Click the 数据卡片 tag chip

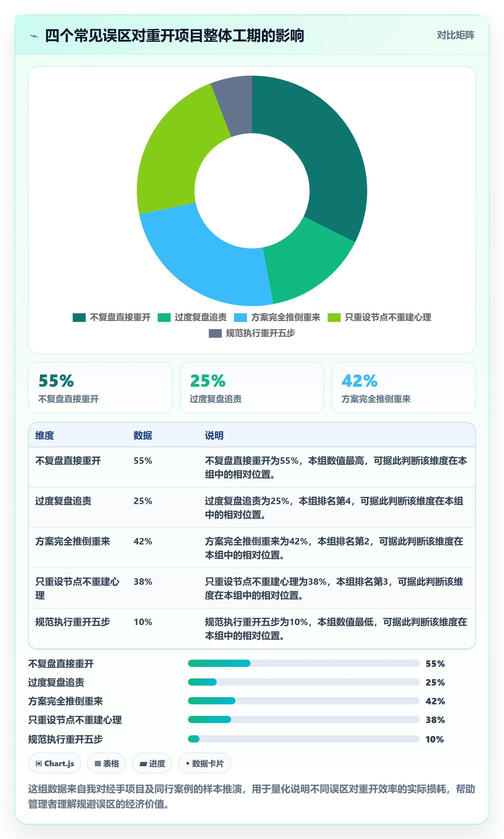coord(204,763)
